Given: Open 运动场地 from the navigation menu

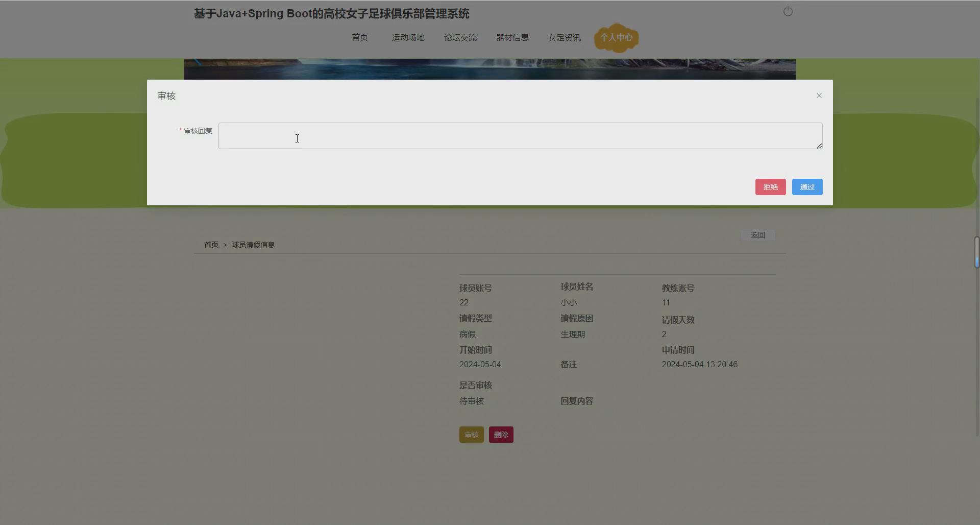Looking at the screenshot, I should [x=407, y=37].
